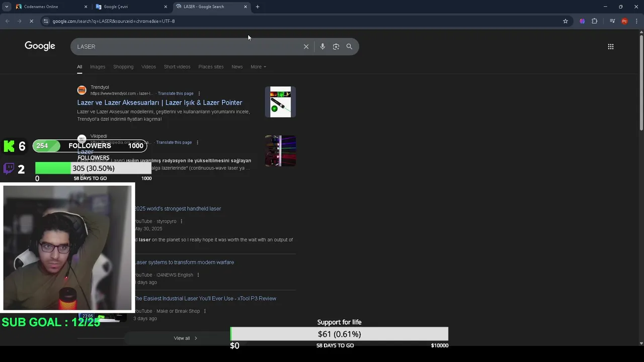Open world's strongest handheld laser video
This screenshot has height=362, width=644.
click(x=177, y=209)
